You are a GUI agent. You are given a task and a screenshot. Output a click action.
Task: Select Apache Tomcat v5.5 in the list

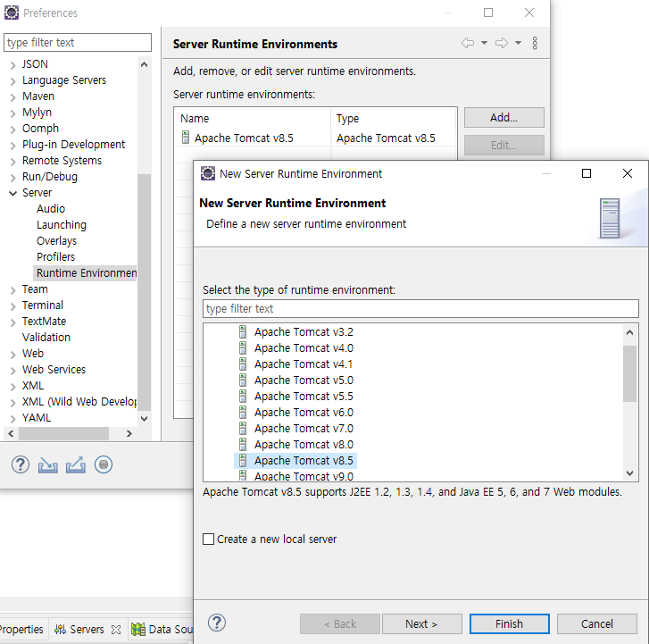(304, 396)
